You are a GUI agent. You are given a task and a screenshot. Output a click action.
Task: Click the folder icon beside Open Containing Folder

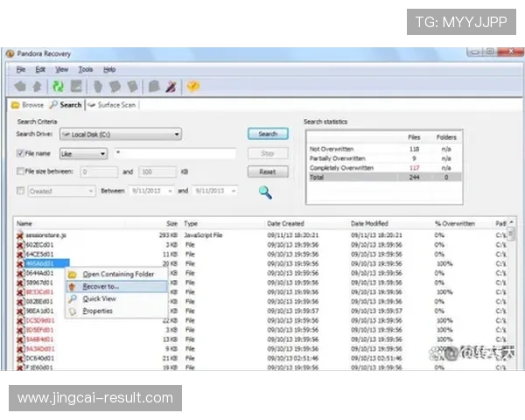pos(73,275)
